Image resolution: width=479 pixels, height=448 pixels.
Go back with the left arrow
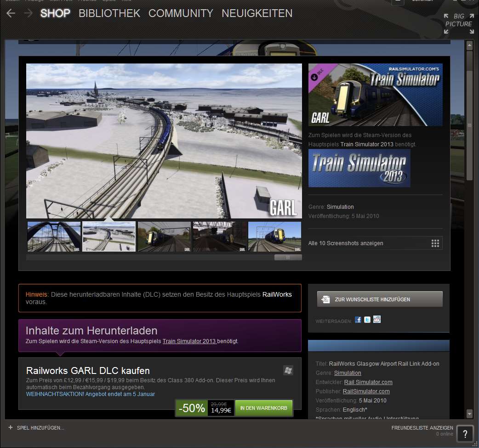[11, 13]
